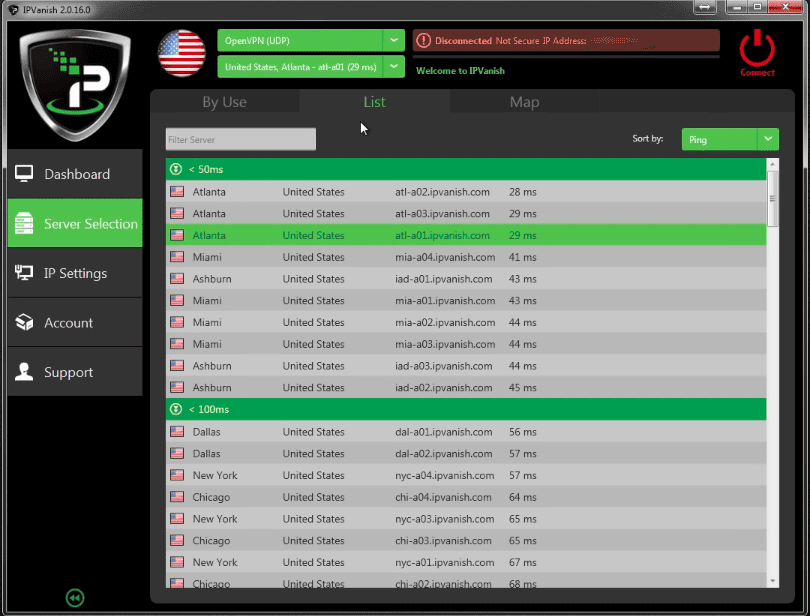Click the Account box icon
This screenshot has width=810, height=616.
pyautogui.click(x=24, y=322)
